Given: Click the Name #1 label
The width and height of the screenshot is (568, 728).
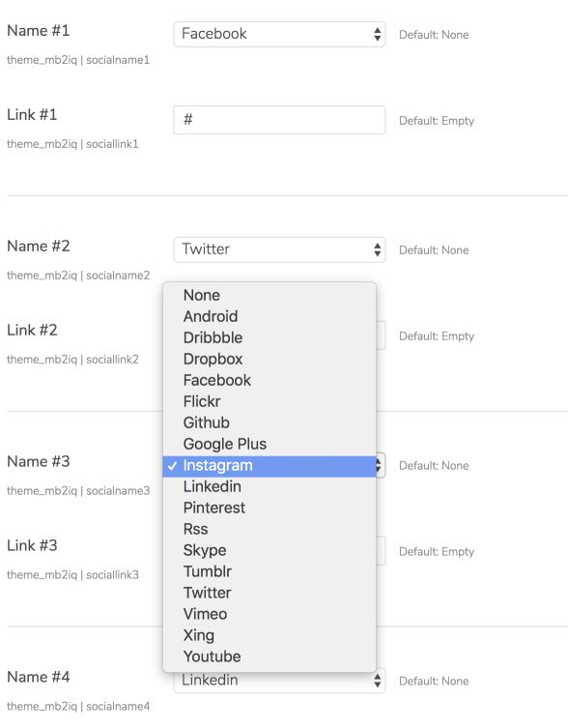Looking at the screenshot, I should tap(39, 31).
